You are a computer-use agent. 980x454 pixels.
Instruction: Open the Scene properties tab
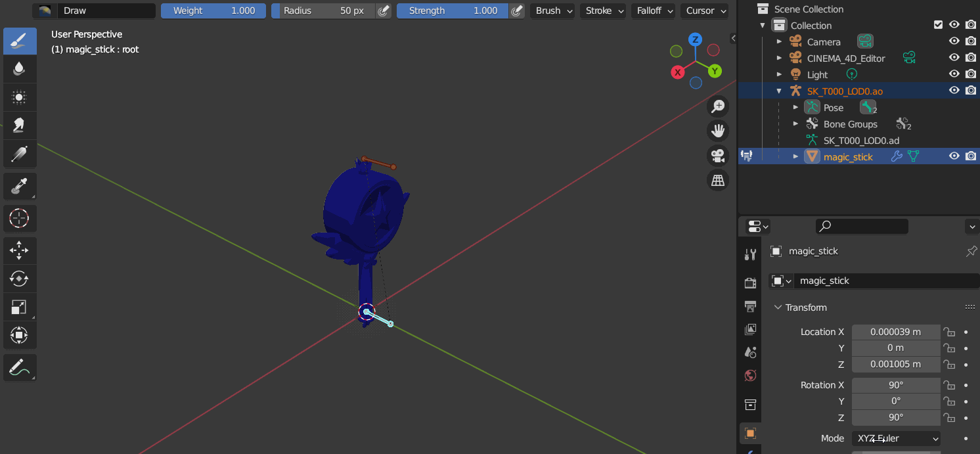[x=750, y=352]
